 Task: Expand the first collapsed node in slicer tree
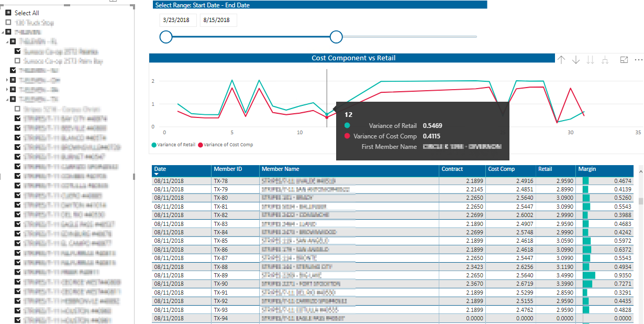pyautogui.click(x=7, y=80)
